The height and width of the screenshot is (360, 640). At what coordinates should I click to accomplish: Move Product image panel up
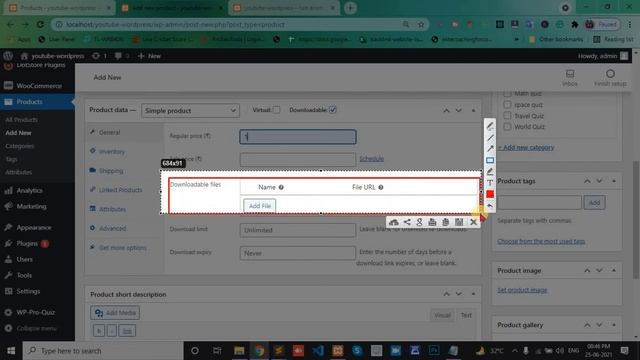click(x=587, y=271)
